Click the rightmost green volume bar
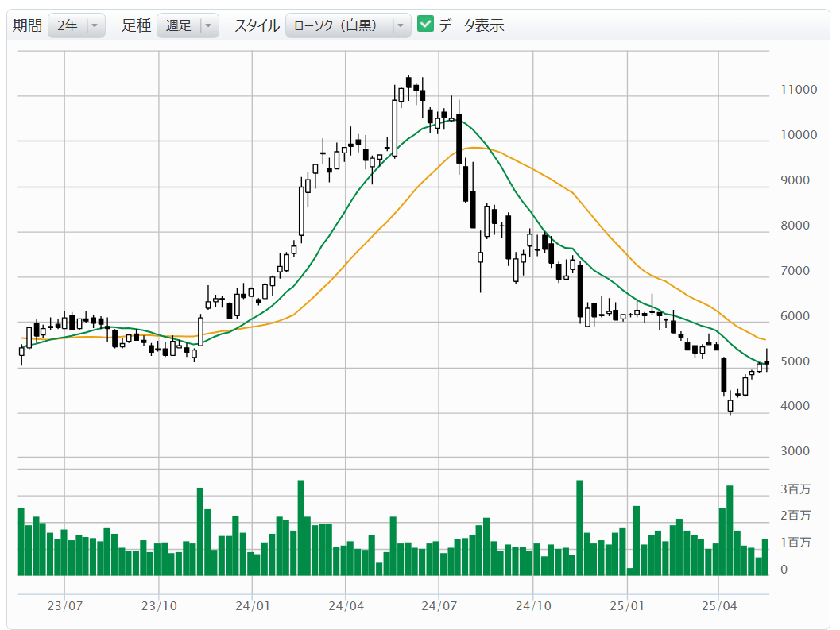The height and width of the screenshot is (630, 840). (765, 556)
